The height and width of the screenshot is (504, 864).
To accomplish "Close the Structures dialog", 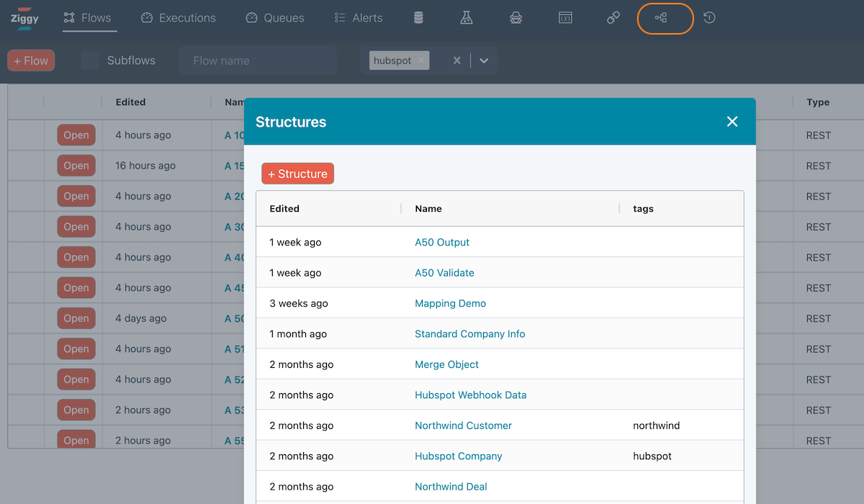I will click(x=732, y=122).
